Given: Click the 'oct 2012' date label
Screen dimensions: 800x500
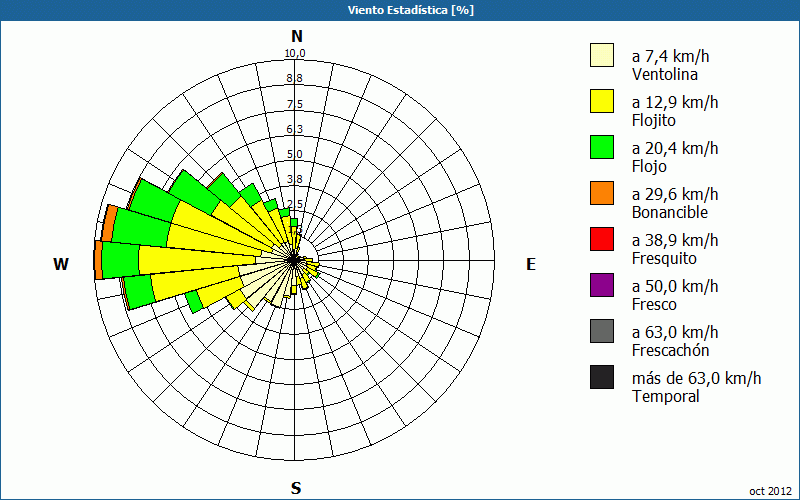Looking at the screenshot, I should pos(770,491).
